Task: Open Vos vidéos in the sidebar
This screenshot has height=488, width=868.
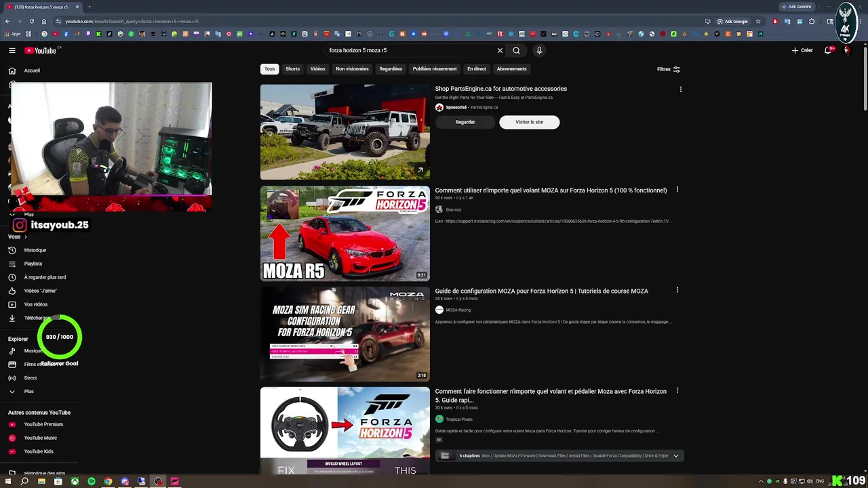Action: click(x=36, y=304)
